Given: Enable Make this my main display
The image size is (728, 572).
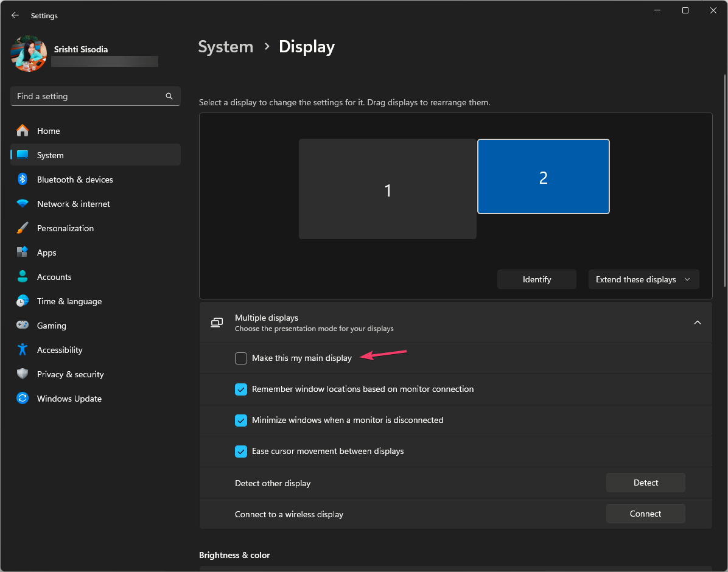Looking at the screenshot, I should (241, 358).
